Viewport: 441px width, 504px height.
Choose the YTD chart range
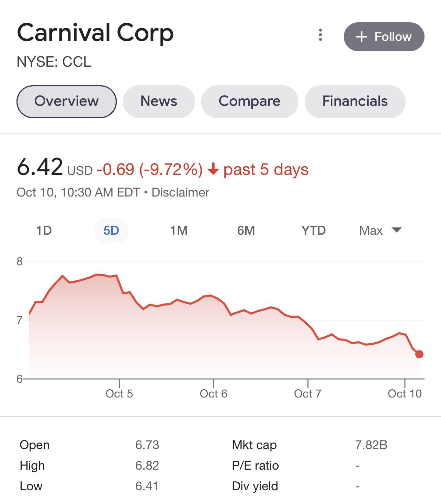pyautogui.click(x=313, y=230)
